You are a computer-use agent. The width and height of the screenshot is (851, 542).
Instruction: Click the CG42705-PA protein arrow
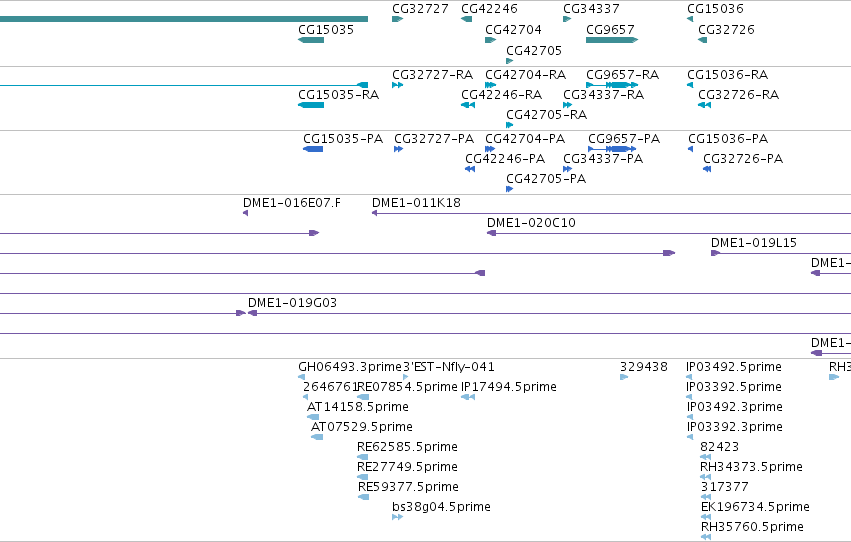[x=509, y=189]
